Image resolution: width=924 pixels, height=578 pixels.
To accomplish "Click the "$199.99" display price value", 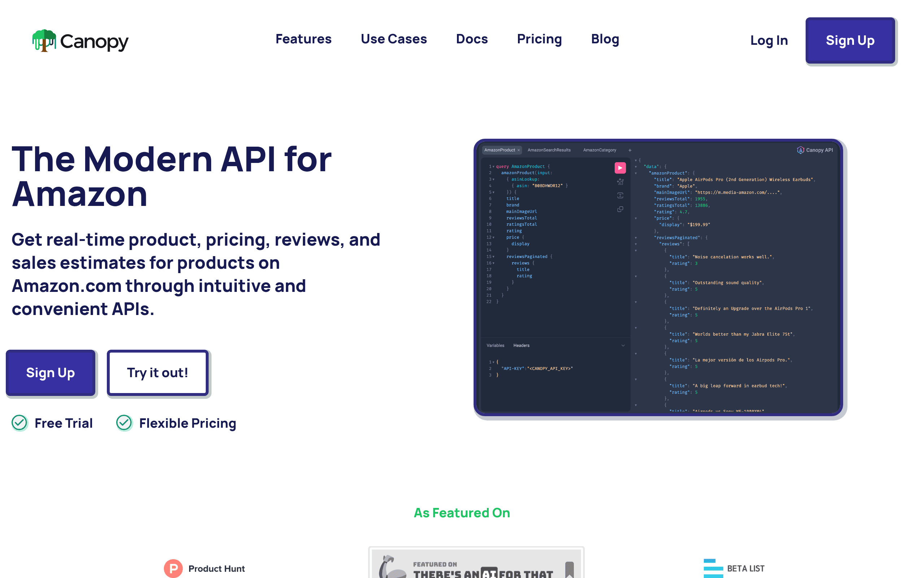I will (699, 225).
